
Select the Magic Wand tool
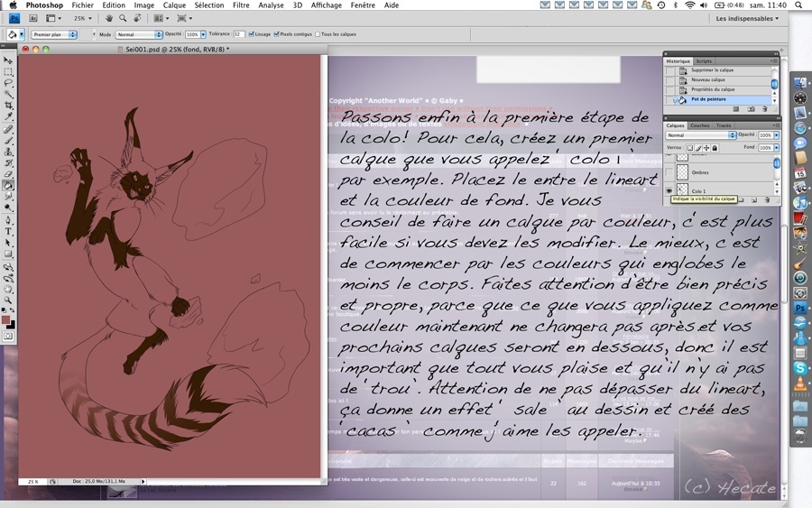pos(8,94)
